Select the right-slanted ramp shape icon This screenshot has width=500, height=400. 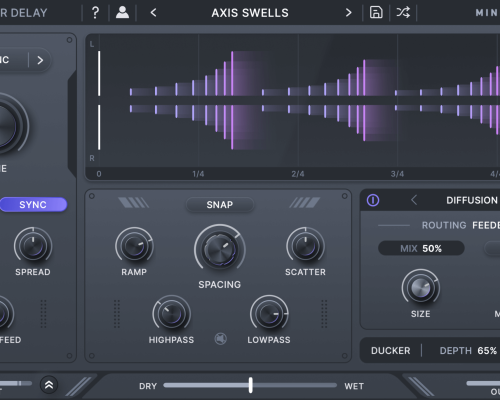304,202
